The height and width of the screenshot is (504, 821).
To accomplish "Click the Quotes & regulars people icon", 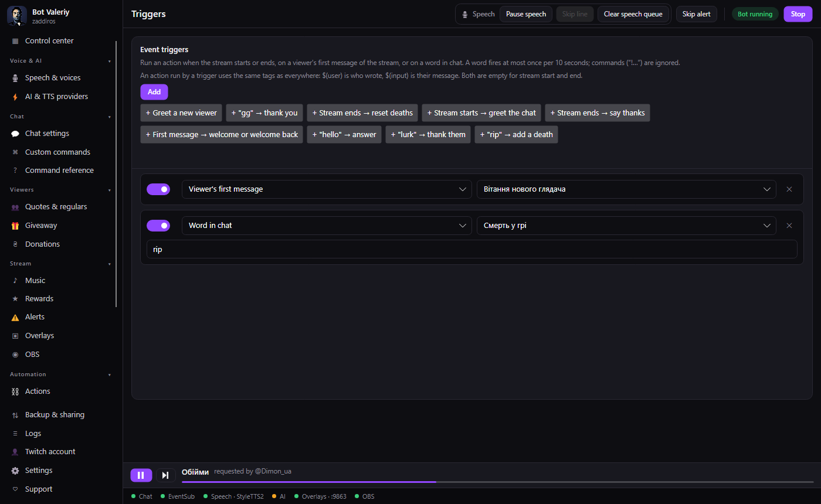I will (x=15, y=207).
